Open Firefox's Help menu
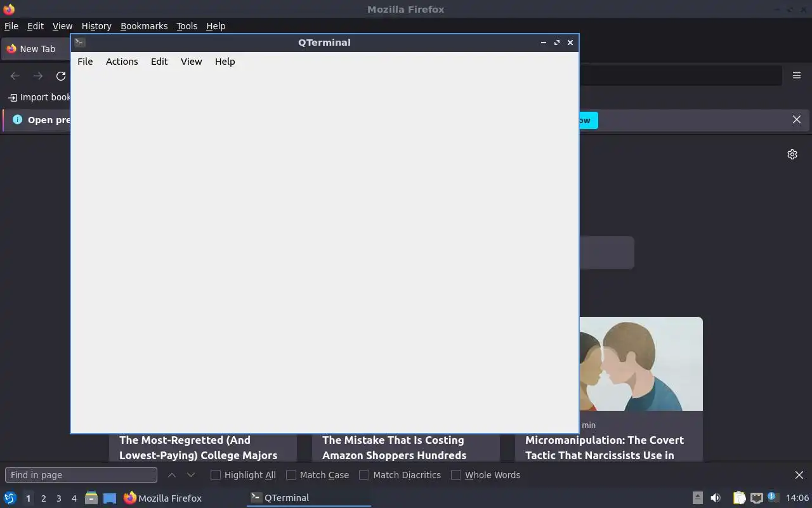 pyautogui.click(x=216, y=26)
